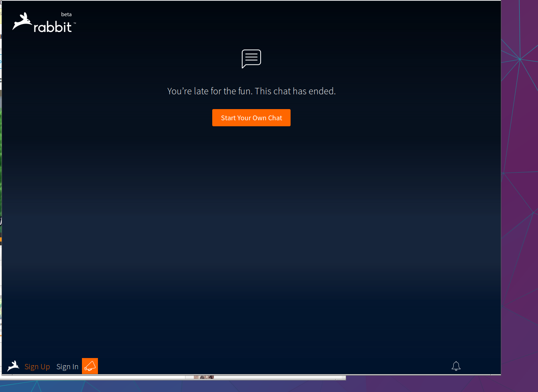The width and height of the screenshot is (538, 392).
Task: Click "You're late for the fun" message
Action: click(251, 91)
